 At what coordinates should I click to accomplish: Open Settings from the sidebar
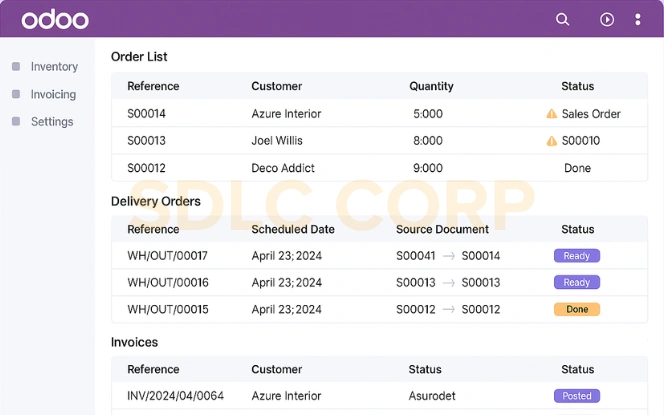52,122
